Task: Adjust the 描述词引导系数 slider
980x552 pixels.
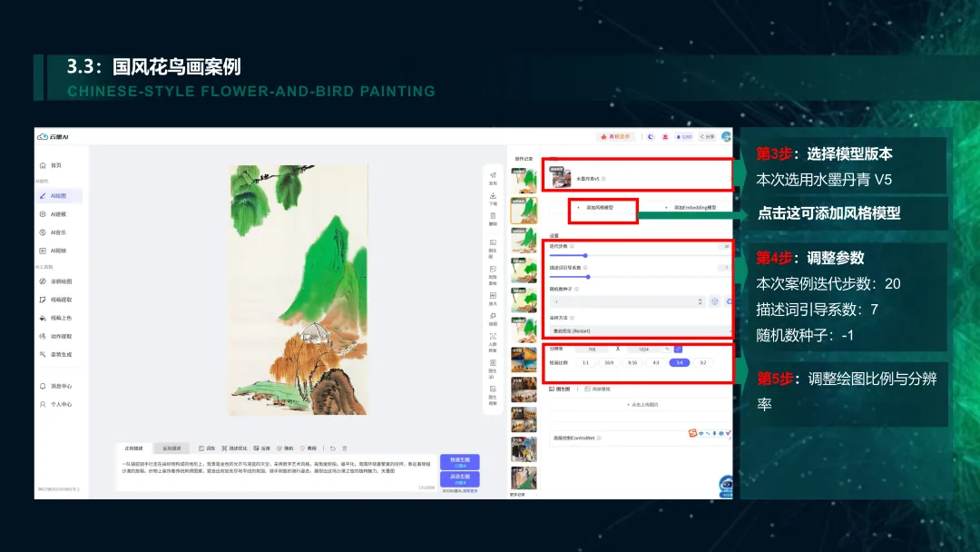Action: 640,276
